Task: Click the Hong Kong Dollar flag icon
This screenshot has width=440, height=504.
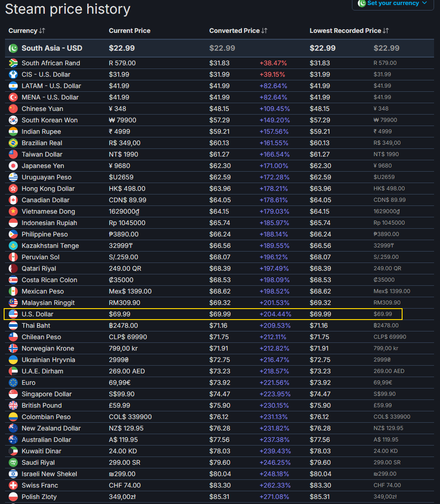Action: point(13,189)
